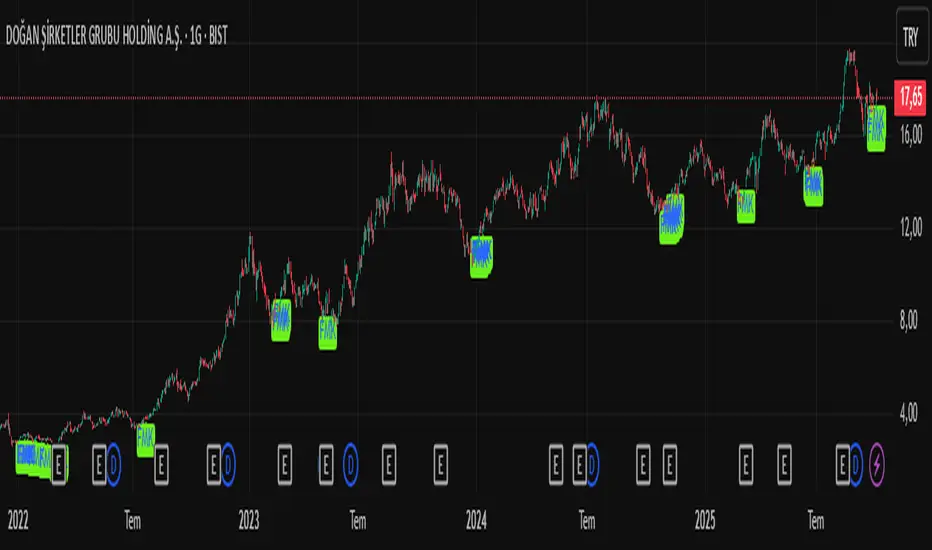Click the lone dividend D marker before Tem 2023
This screenshot has height=550, width=932.
(351, 464)
